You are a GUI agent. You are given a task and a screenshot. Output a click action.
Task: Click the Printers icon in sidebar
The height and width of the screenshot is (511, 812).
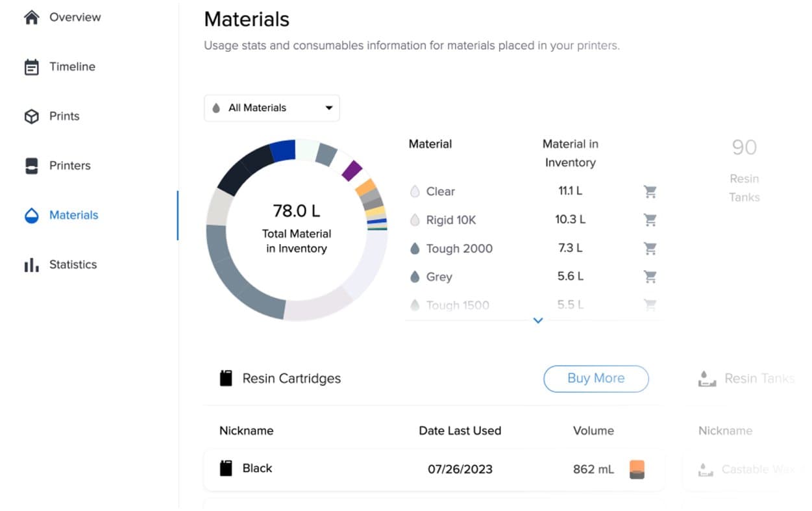tap(31, 166)
